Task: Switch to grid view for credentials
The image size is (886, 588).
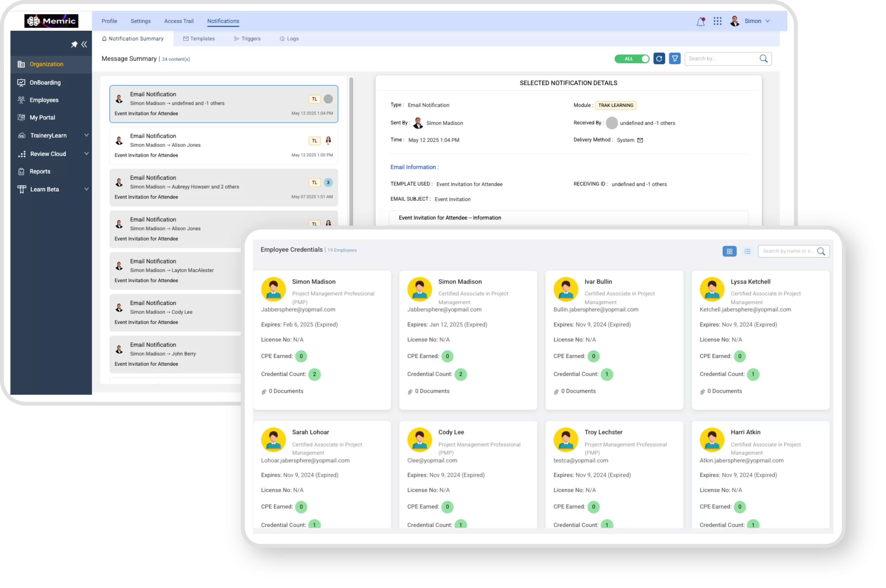Action: pyautogui.click(x=729, y=251)
